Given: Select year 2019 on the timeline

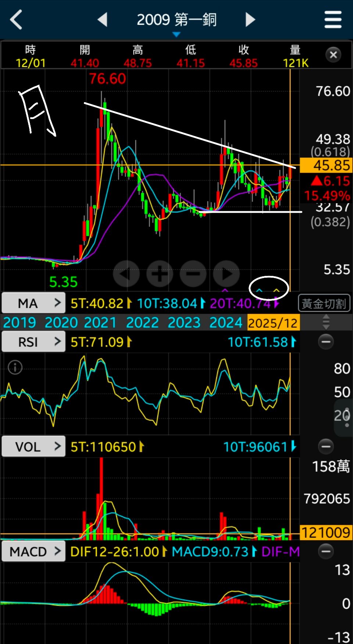Looking at the screenshot, I should coord(19,323).
